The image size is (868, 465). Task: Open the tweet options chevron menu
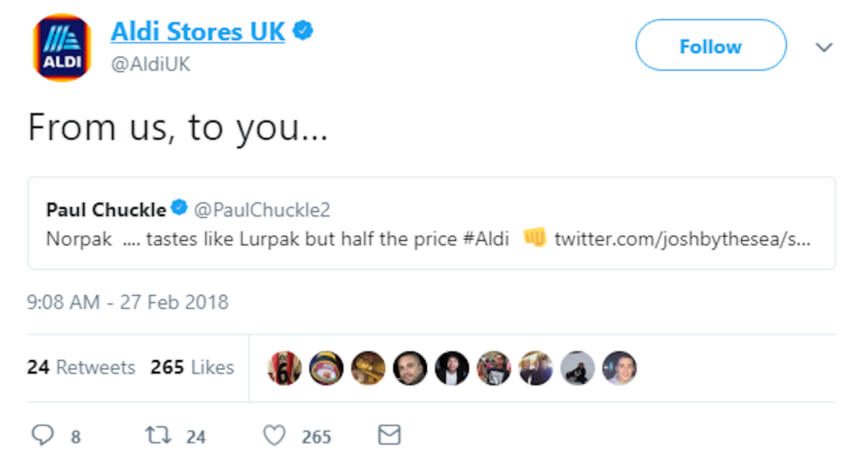tap(824, 47)
